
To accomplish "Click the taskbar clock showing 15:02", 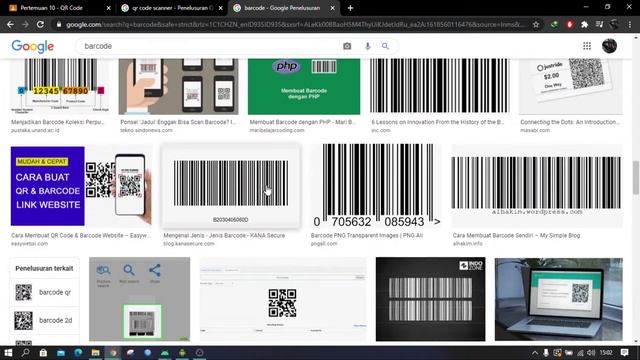I will (x=607, y=353).
